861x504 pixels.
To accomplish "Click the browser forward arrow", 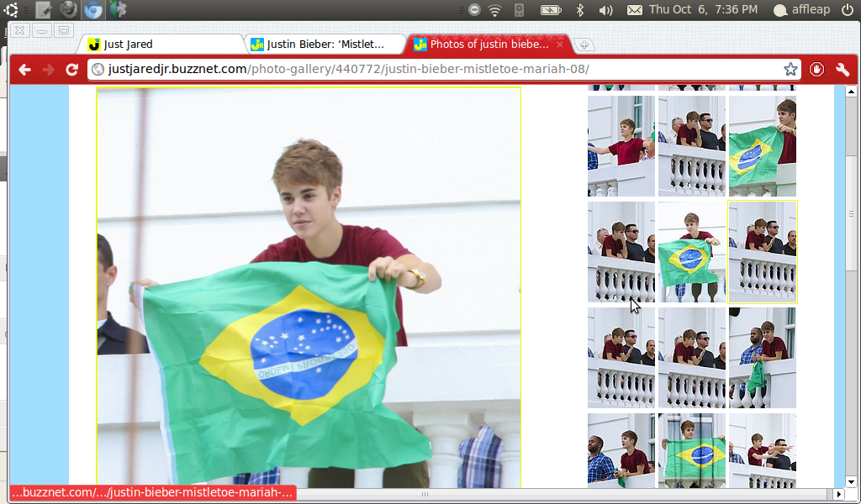I will coord(48,70).
